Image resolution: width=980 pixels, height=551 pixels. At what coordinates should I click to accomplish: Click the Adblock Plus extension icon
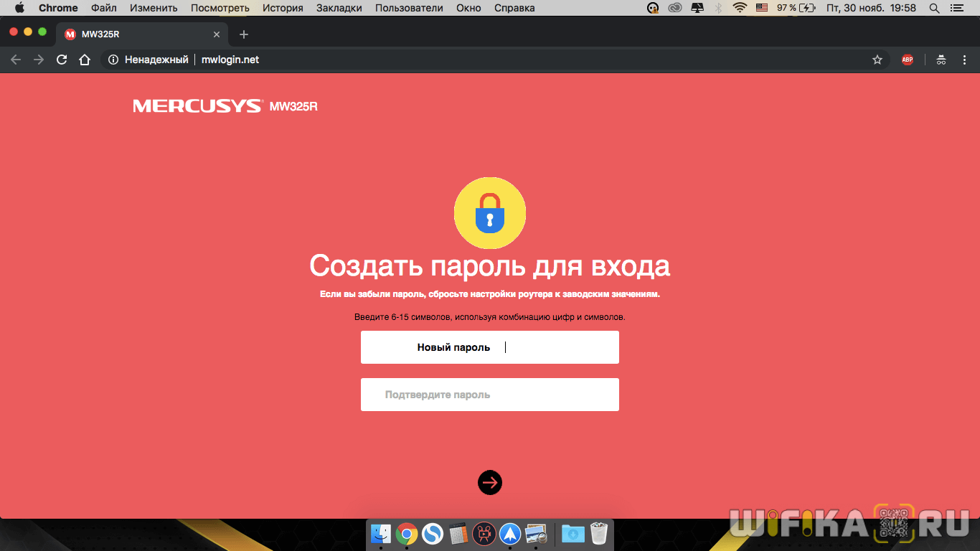[x=908, y=60]
